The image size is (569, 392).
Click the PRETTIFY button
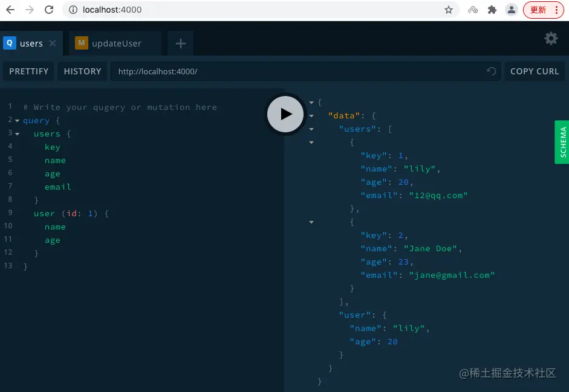click(x=28, y=71)
